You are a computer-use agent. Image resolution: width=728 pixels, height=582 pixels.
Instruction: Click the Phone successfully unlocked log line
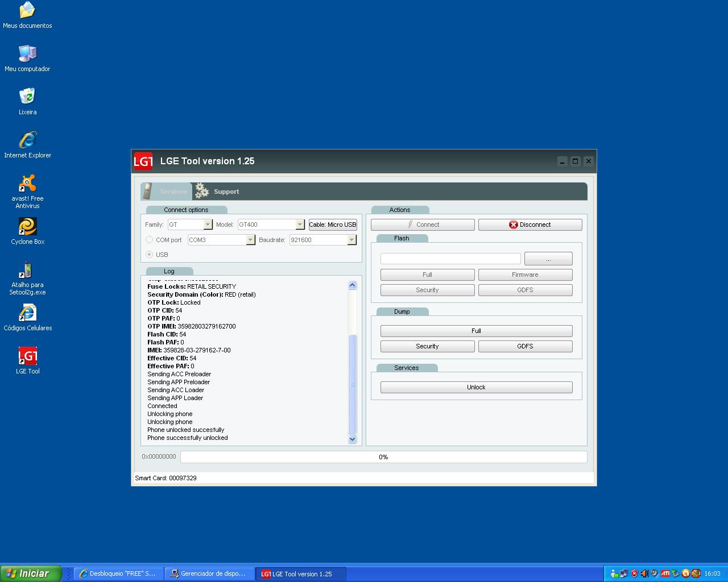188,438
